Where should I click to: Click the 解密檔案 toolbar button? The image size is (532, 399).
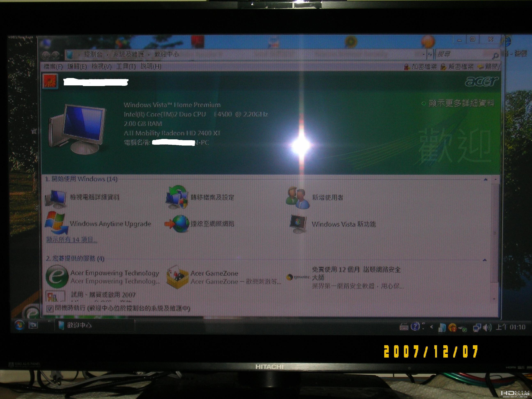pos(456,67)
